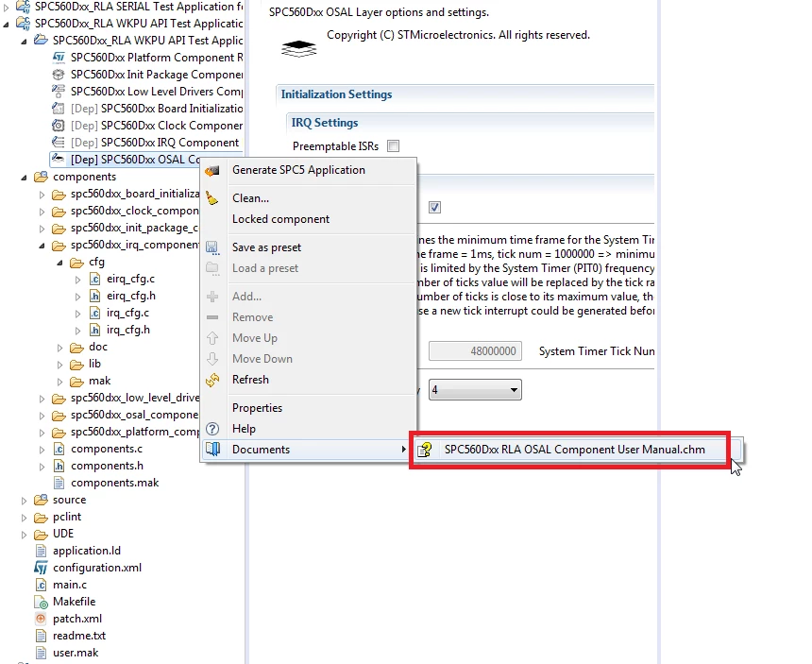Screen dimensions: 812x664
Task: Collapse the spc560dxx_irq_component folder
Action: (42, 246)
